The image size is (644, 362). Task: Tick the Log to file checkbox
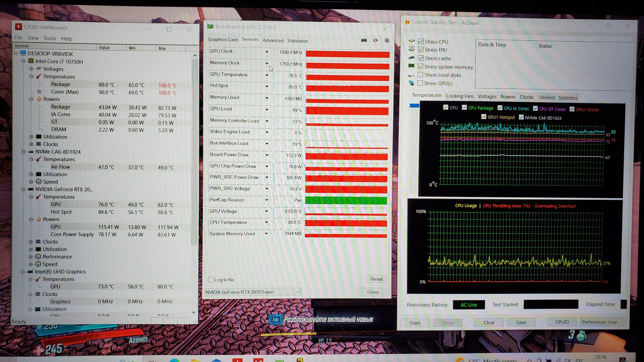point(211,280)
